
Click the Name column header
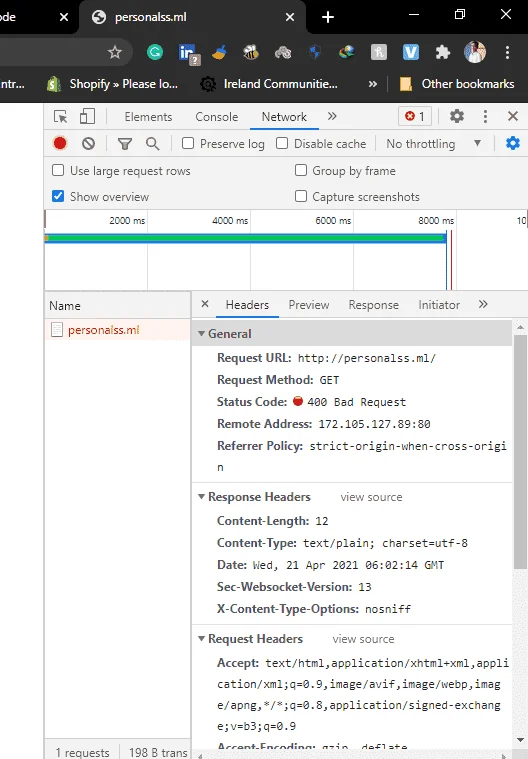[x=118, y=305]
